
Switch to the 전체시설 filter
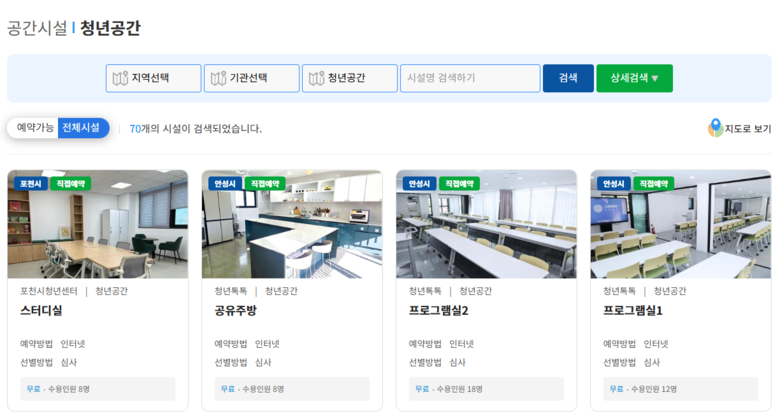(x=82, y=128)
